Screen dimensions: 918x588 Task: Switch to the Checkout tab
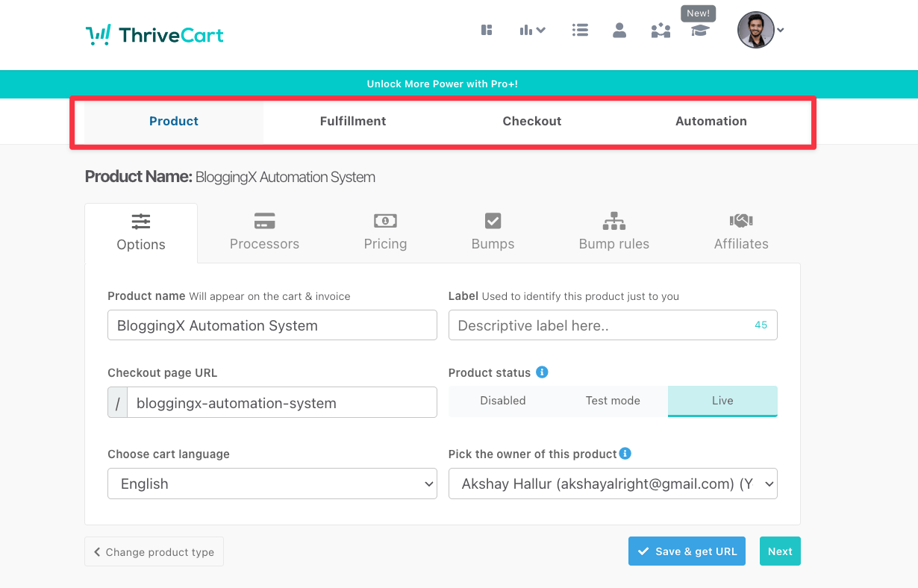coord(531,121)
